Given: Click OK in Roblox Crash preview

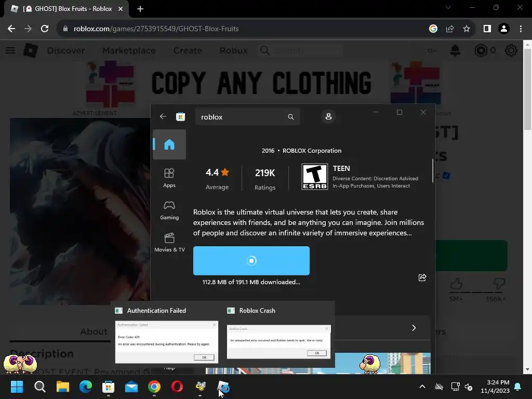Looking at the screenshot, I should tap(317, 353).
